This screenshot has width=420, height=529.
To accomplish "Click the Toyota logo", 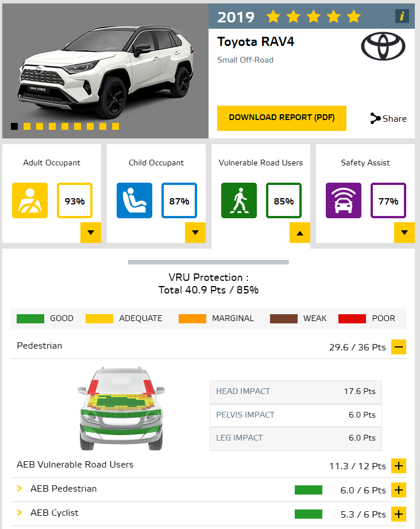I will click(x=383, y=46).
